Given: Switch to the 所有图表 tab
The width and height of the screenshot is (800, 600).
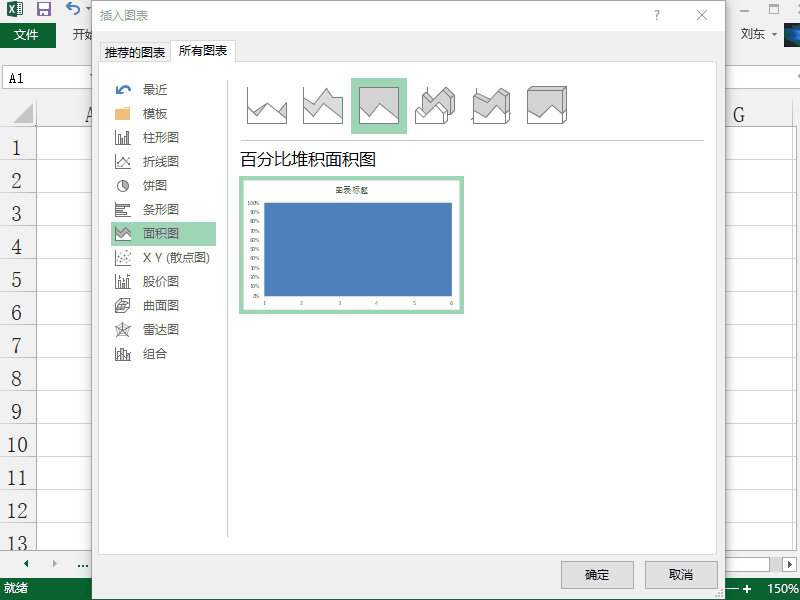Looking at the screenshot, I should (x=203, y=51).
